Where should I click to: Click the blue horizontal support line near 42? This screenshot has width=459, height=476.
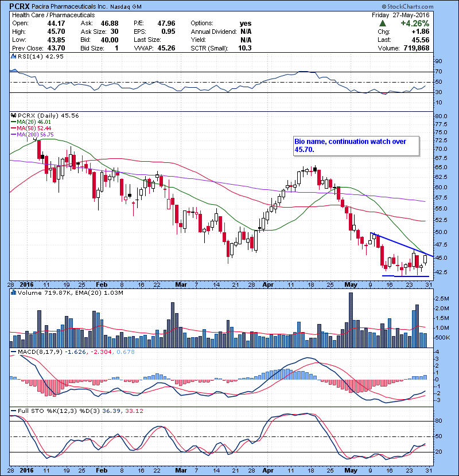(406, 276)
